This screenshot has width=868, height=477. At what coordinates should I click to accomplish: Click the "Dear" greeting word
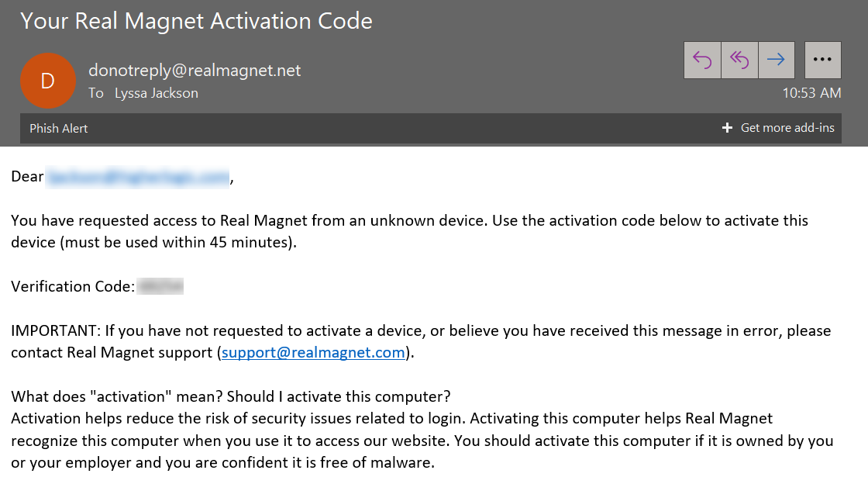(x=27, y=178)
